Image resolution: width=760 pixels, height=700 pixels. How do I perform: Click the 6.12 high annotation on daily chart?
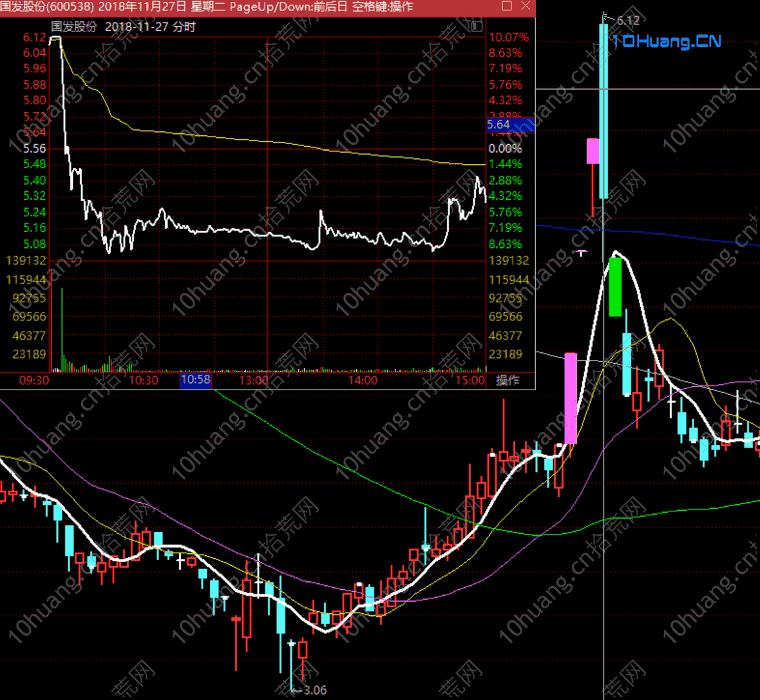tap(628, 21)
